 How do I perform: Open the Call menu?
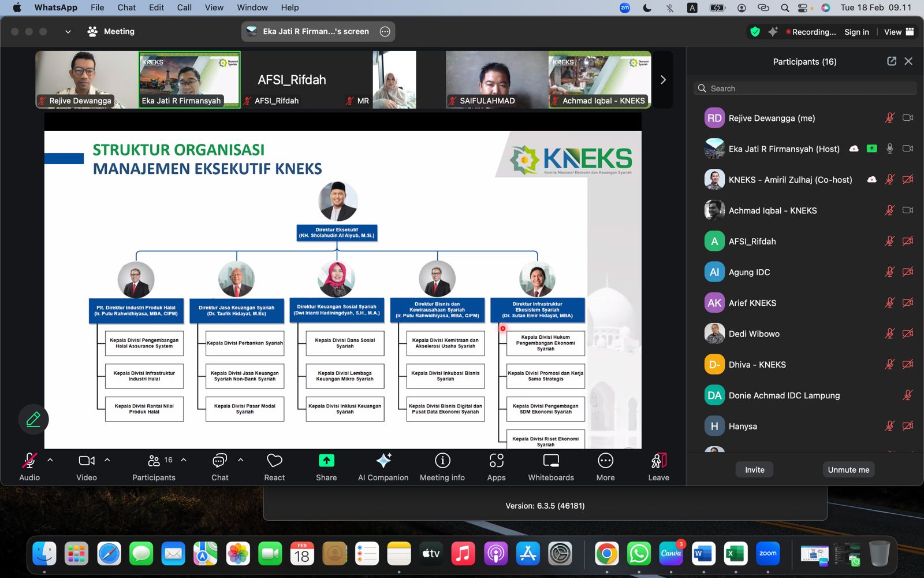click(x=184, y=8)
